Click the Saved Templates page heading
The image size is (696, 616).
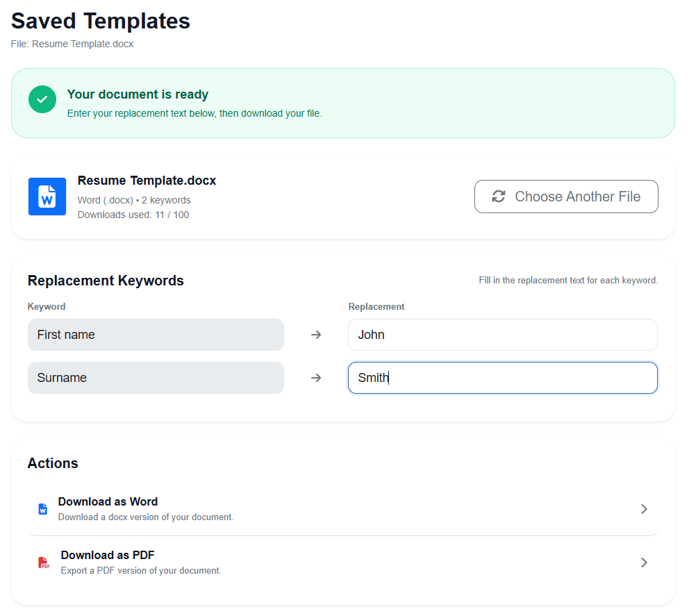101,21
